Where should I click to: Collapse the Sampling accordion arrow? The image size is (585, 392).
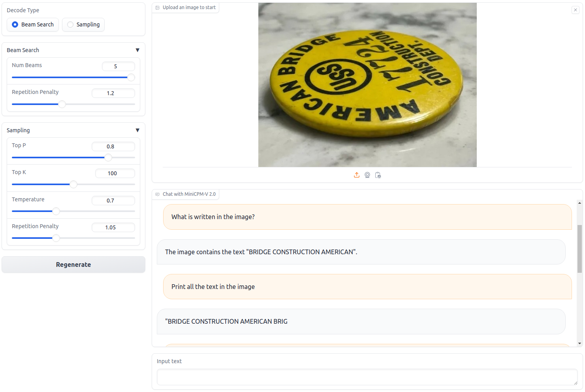click(x=137, y=130)
